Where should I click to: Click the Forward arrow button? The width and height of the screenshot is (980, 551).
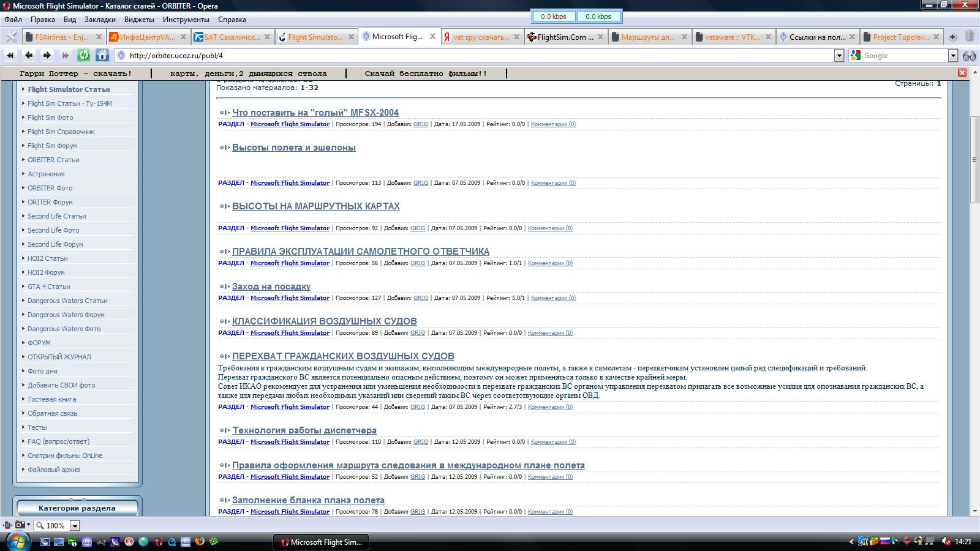[47, 55]
